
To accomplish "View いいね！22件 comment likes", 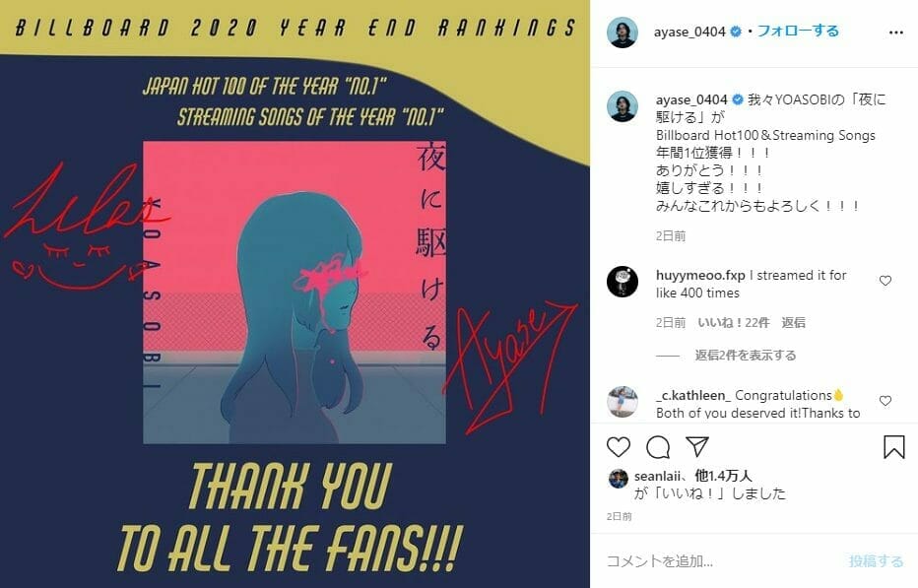I will coord(734,323).
